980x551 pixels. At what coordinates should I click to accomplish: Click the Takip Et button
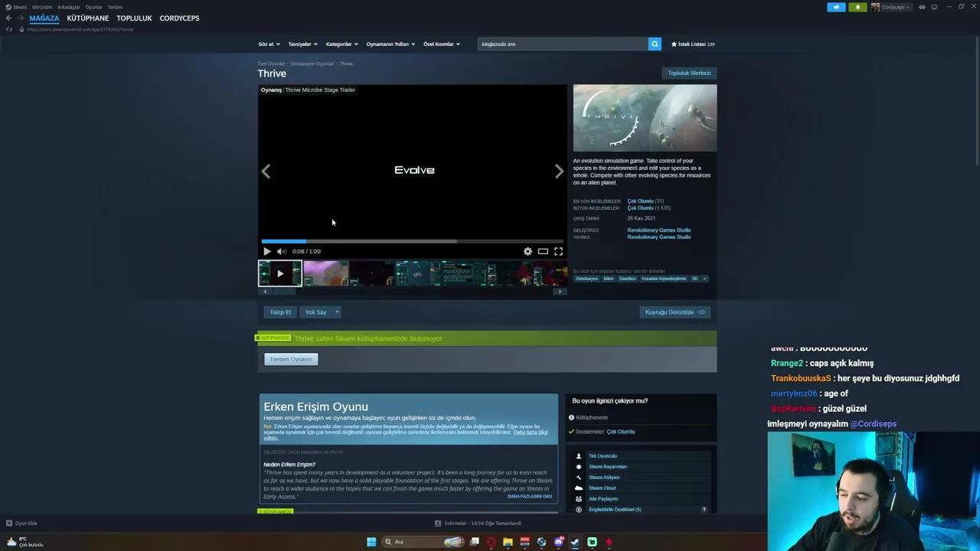tap(280, 312)
